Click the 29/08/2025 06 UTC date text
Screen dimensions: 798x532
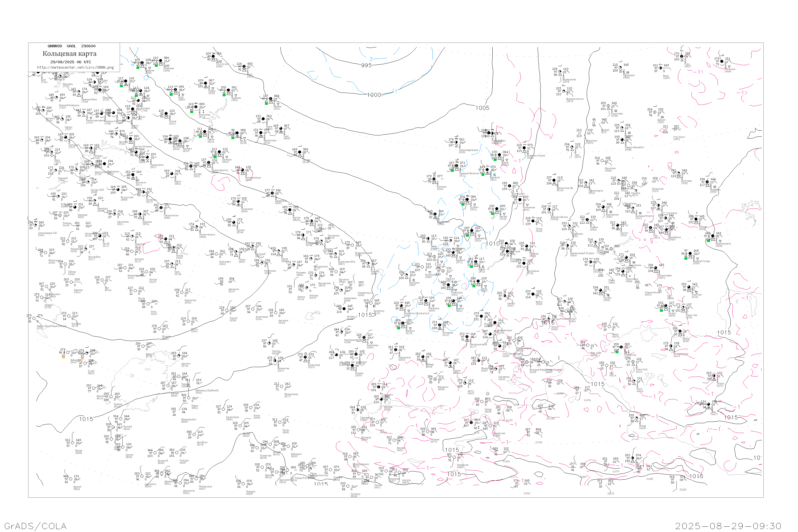(x=70, y=62)
